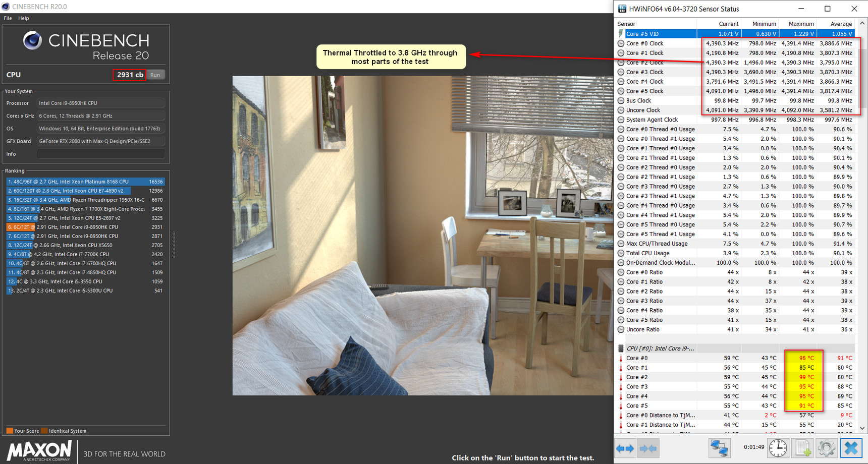The height and width of the screenshot is (464, 868).
Task: Click the thermometer icon beside Core #2 temperature
Action: (621, 377)
